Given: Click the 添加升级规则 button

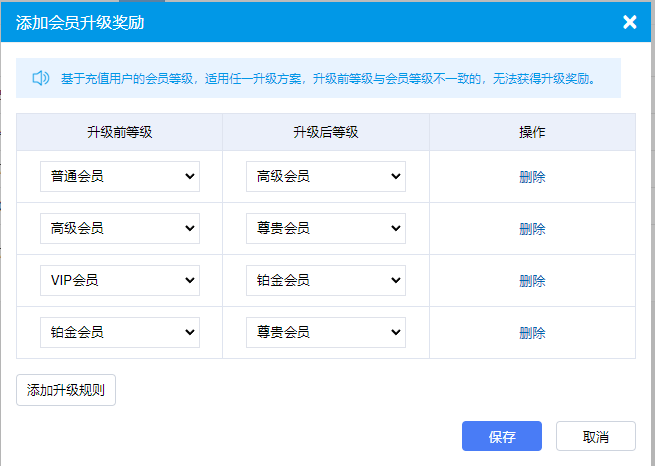Looking at the screenshot, I should 66,390.
